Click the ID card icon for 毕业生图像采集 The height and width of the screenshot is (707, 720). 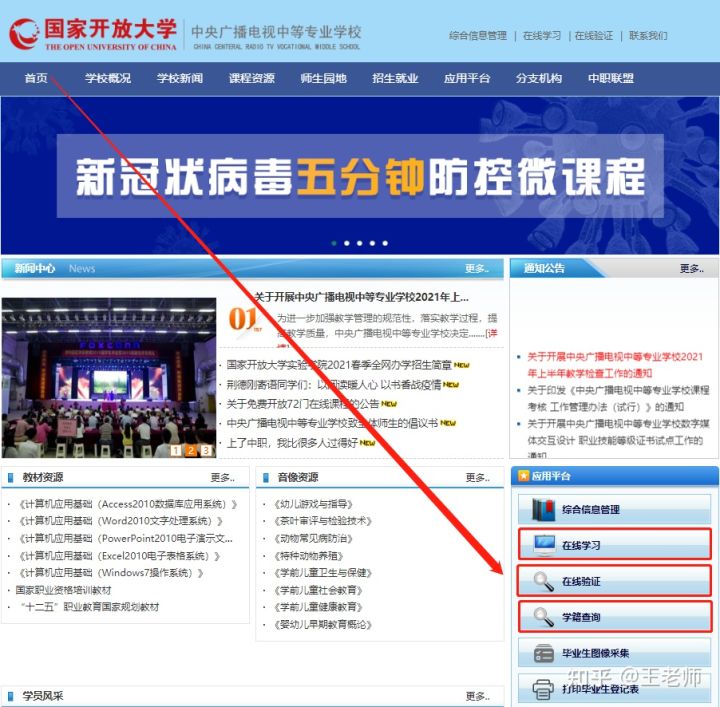[x=544, y=653]
